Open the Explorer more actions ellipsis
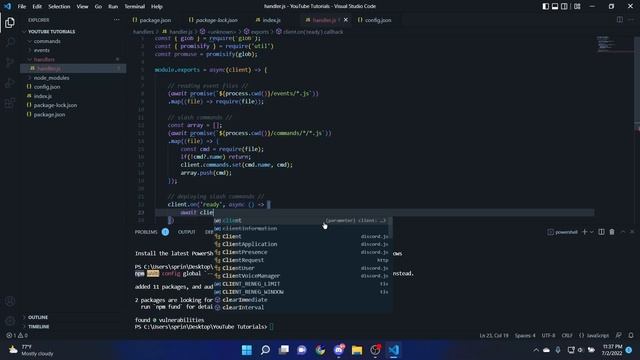 coord(117,20)
